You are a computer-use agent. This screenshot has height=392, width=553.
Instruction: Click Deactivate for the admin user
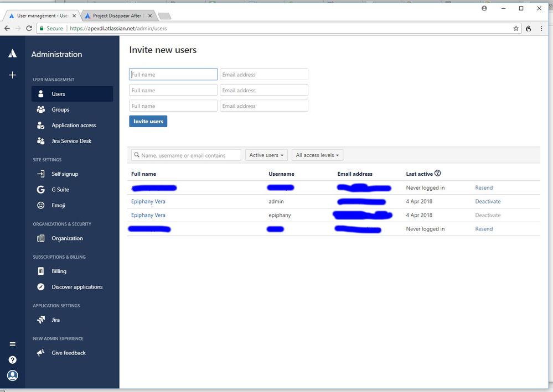point(488,201)
